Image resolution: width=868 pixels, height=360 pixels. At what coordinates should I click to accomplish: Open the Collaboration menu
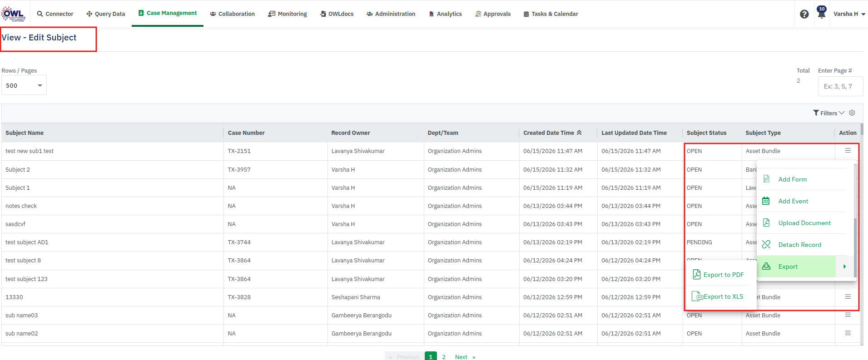(232, 14)
